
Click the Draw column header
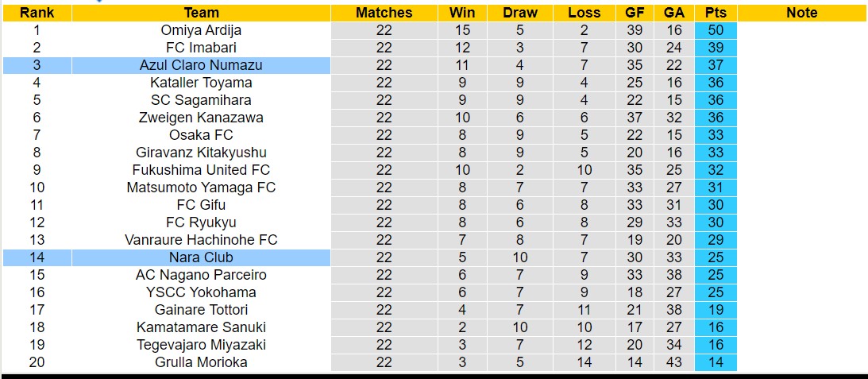(x=520, y=13)
